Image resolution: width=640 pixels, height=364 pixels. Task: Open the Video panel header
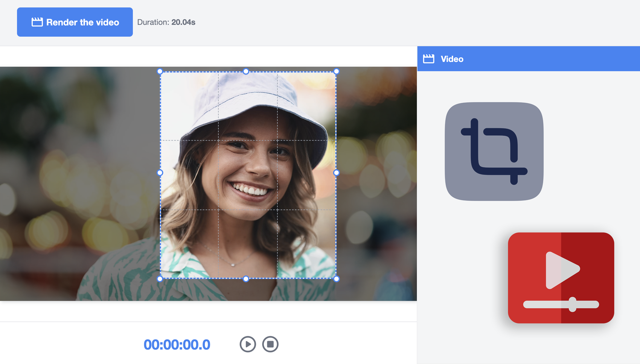tap(529, 59)
